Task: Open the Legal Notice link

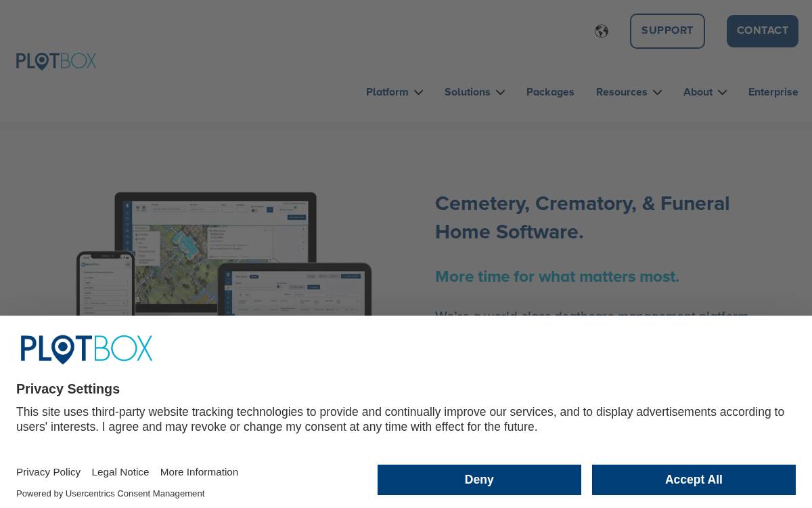Action: point(120,472)
